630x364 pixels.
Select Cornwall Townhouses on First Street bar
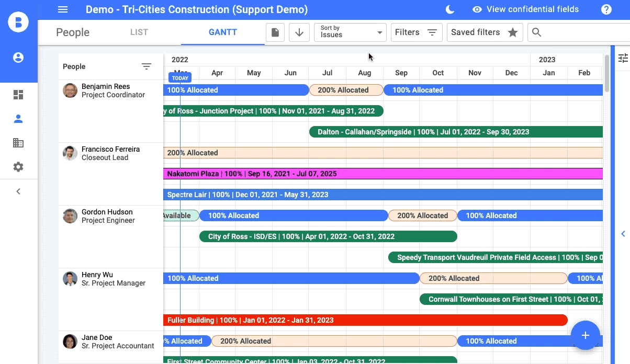tap(511, 299)
